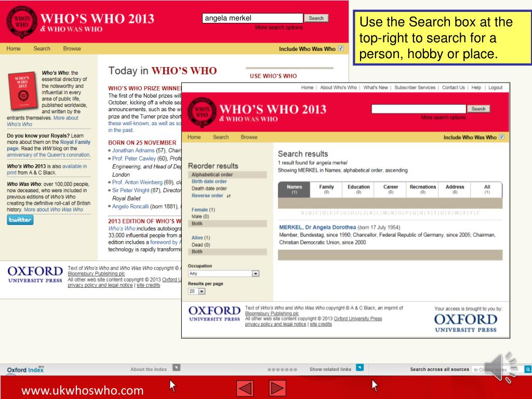Click Search in the results window's yellow bar

(221, 137)
